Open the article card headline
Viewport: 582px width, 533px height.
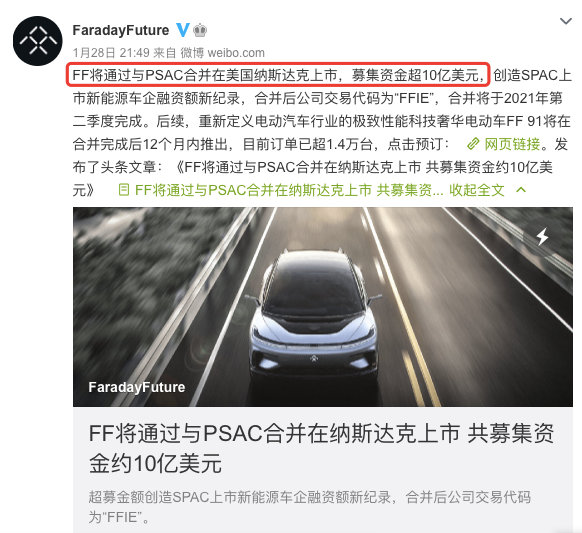click(321, 448)
